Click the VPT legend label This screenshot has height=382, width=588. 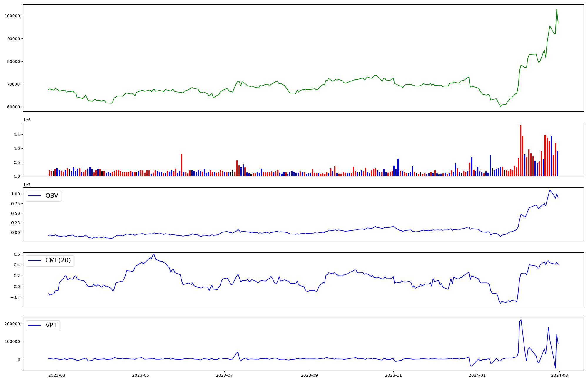coord(51,325)
